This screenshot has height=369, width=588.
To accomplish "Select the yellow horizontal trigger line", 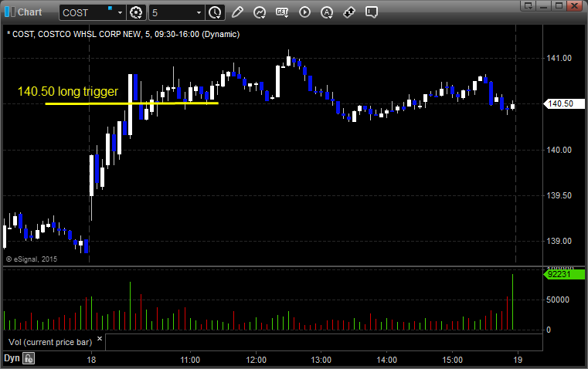I will (x=131, y=103).
